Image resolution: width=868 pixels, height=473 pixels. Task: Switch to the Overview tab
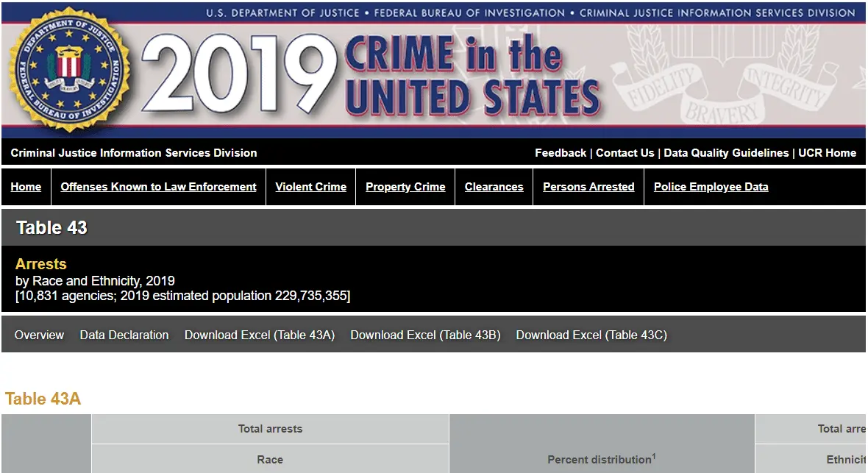tap(39, 335)
